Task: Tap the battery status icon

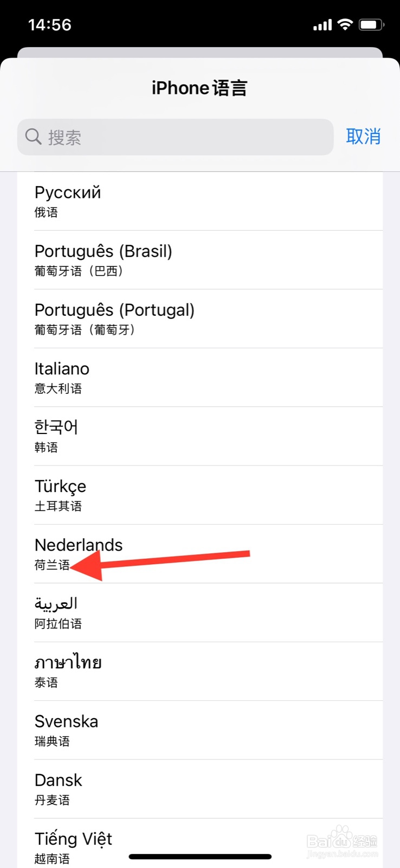Action: click(x=371, y=24)
